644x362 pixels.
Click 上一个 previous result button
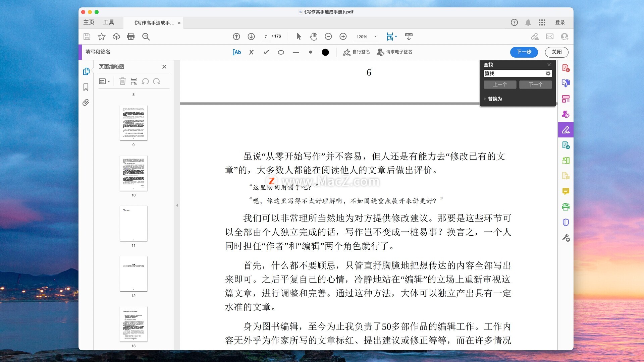click(500, 85)
